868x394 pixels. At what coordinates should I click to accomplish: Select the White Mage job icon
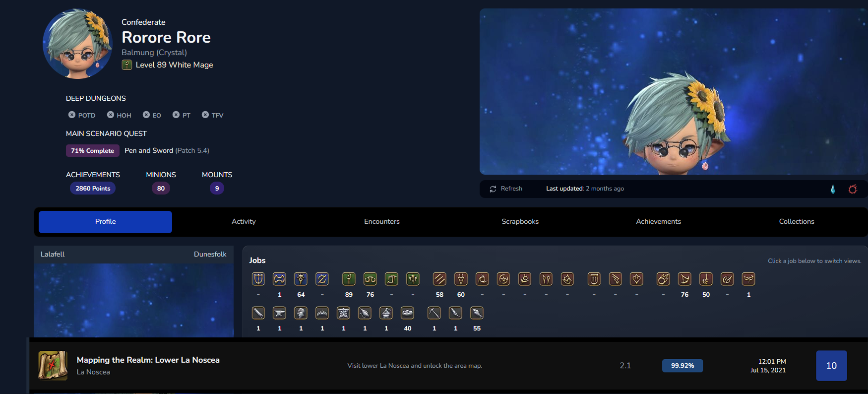pyautogui.click(x=349, y=279)
